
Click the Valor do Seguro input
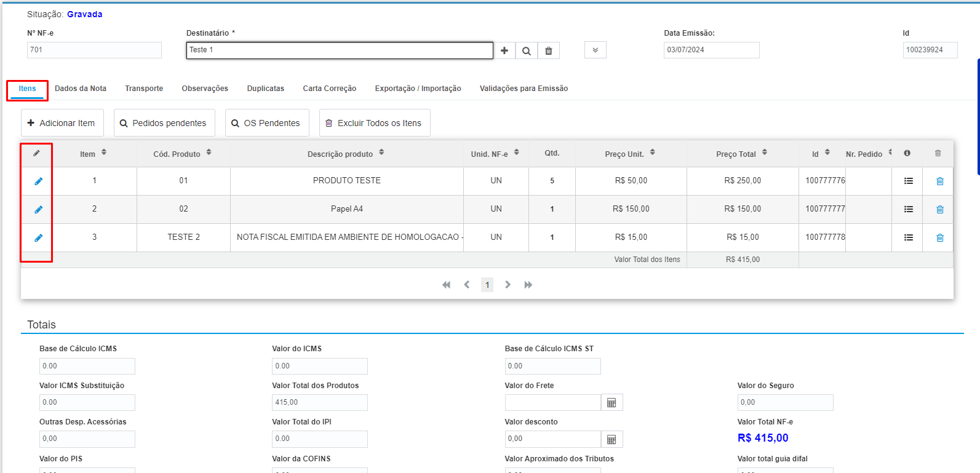[786, 402]
